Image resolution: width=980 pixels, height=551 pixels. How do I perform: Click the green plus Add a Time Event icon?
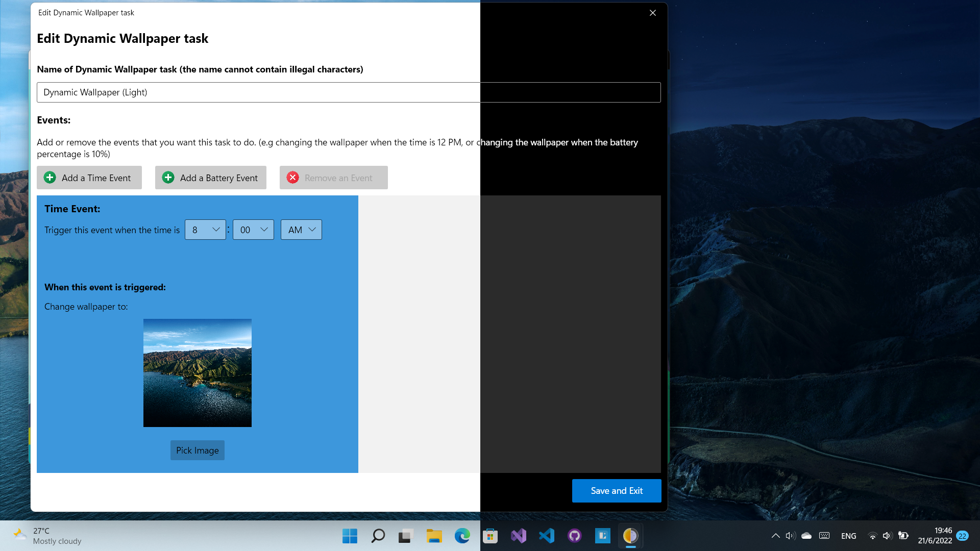(x=50, y=178)
